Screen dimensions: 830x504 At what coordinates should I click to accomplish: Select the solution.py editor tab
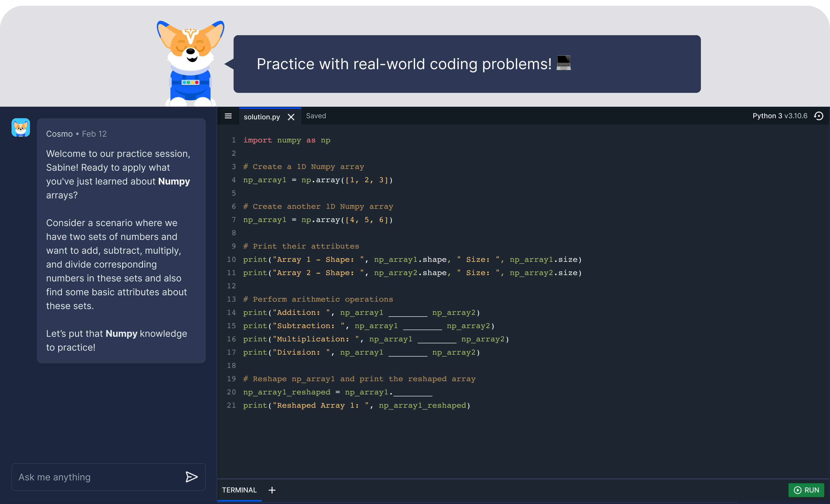pyautogui.click(x=262, y=117)
